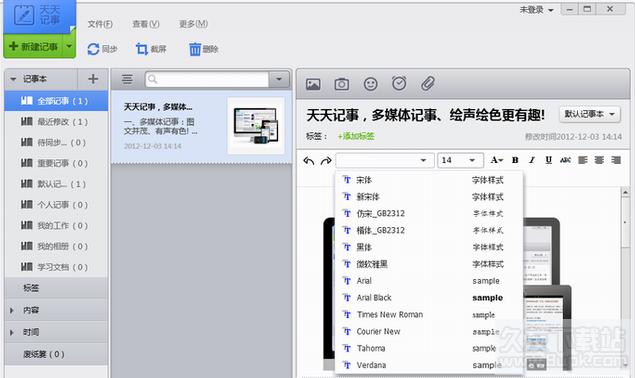Click the note thumbnail in list
The image size is (635, 378).
pos(256,126)
